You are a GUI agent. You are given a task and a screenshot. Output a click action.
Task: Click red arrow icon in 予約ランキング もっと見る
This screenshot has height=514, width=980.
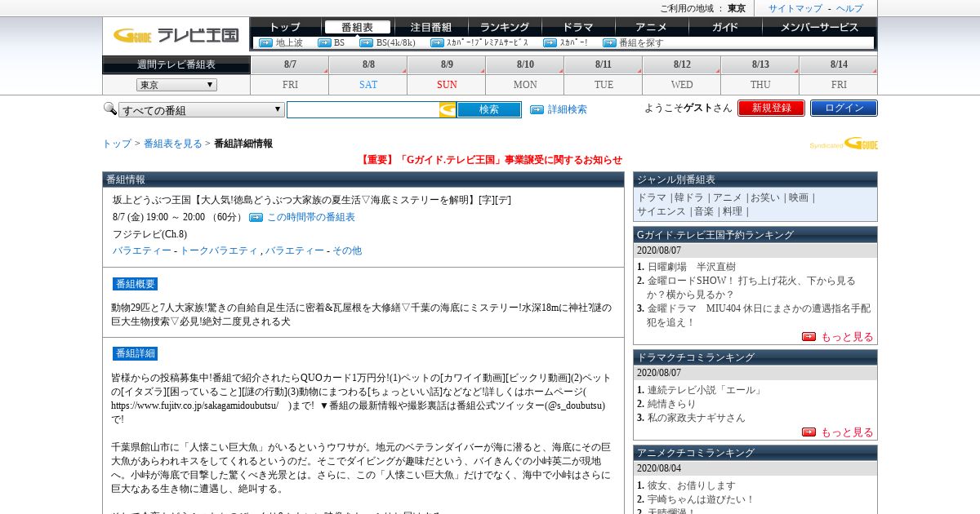pyautogui.click(x=808, y=336)
